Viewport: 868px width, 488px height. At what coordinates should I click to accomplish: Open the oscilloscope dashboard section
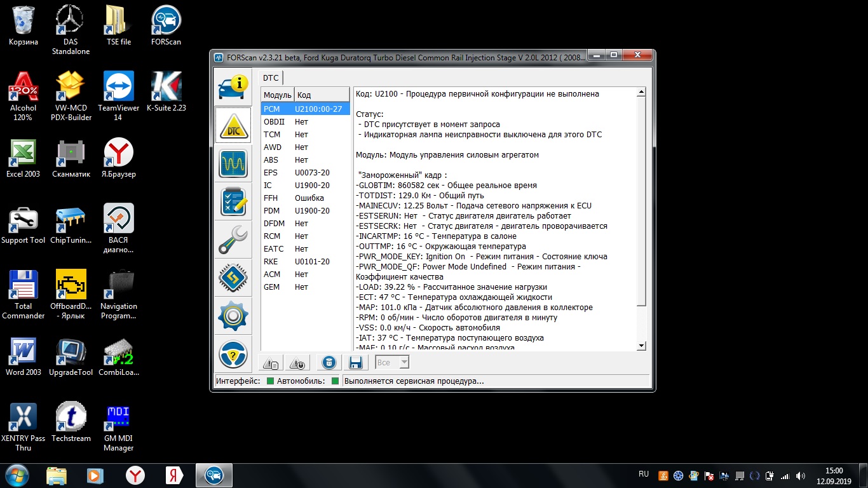click(x=233, y=164)
